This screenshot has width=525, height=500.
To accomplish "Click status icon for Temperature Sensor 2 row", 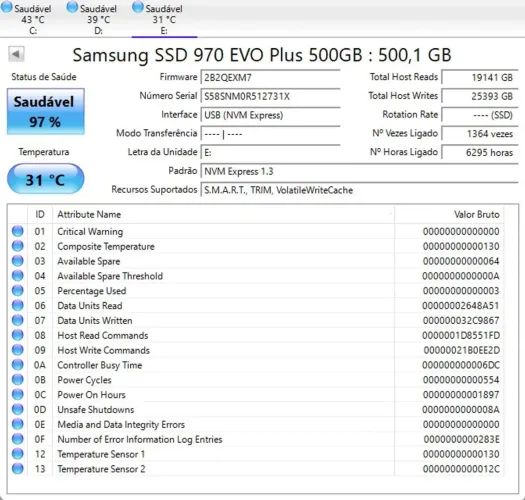I will (17, 469).
